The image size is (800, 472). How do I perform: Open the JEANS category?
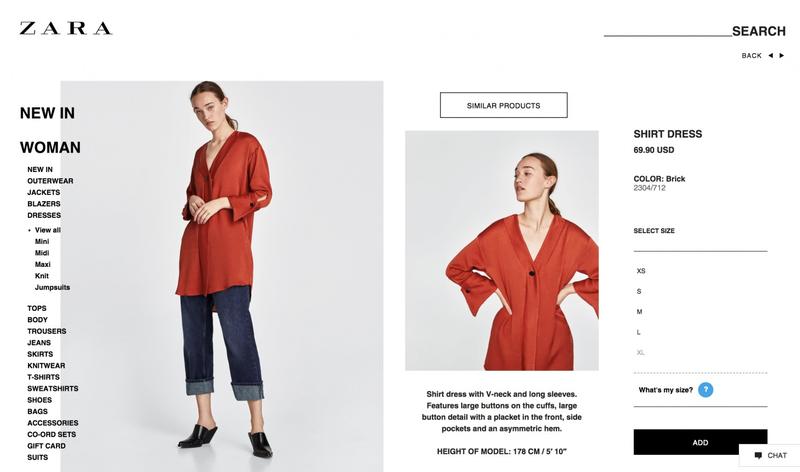(39, 342)
